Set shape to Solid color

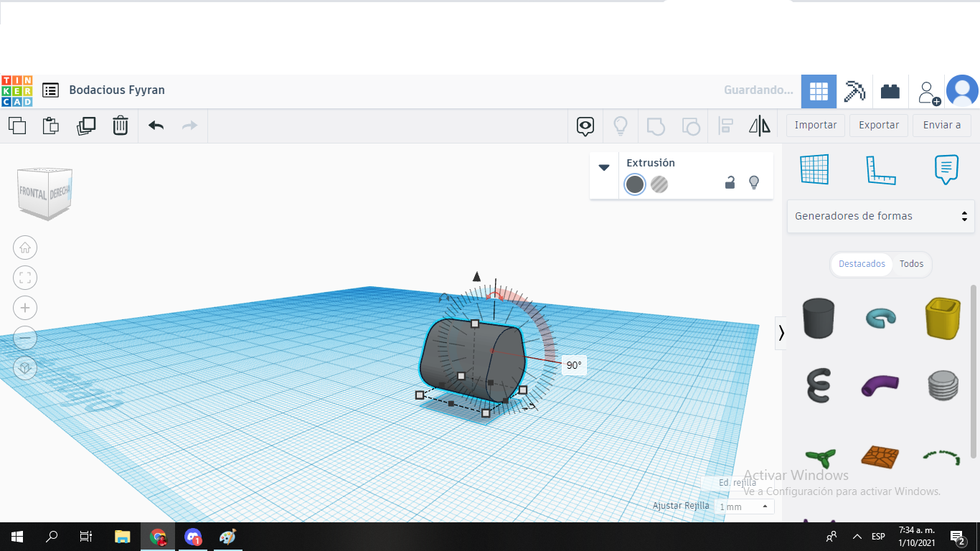coord(635,184)
